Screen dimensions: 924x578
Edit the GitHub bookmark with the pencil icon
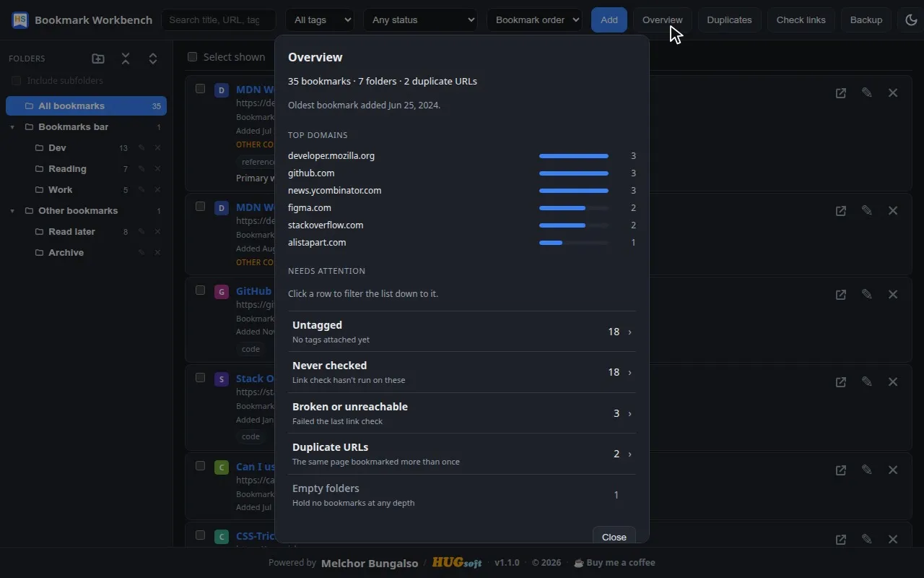(867, 295)
